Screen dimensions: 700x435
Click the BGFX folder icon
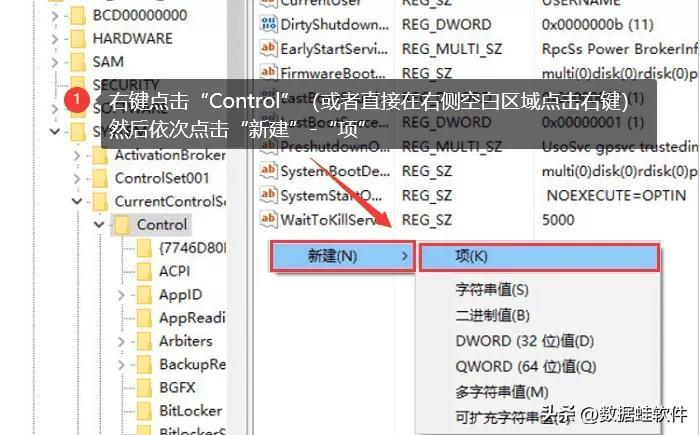tap(144, 387)
